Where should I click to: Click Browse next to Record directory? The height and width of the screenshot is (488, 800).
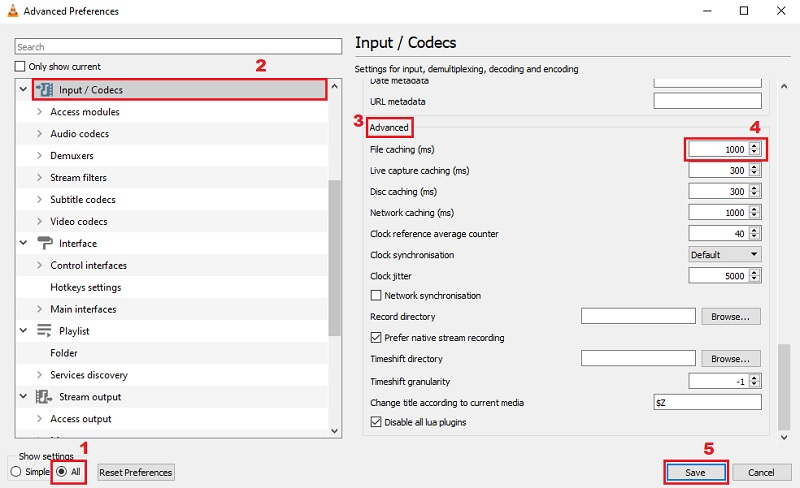731,316
